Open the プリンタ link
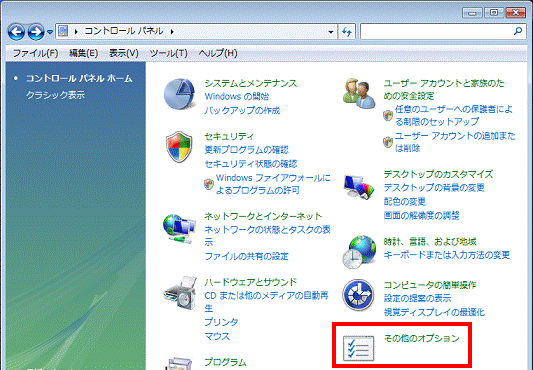This screenshot has height=370, width=533. coord(221,322)
